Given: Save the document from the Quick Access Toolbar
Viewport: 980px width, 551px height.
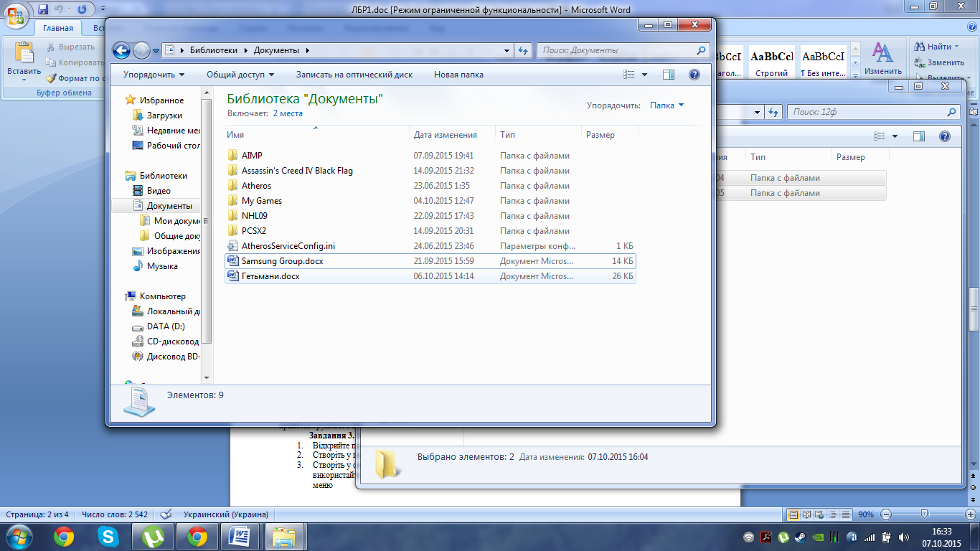Looking at the screenshot, I should tap(43, 9).
